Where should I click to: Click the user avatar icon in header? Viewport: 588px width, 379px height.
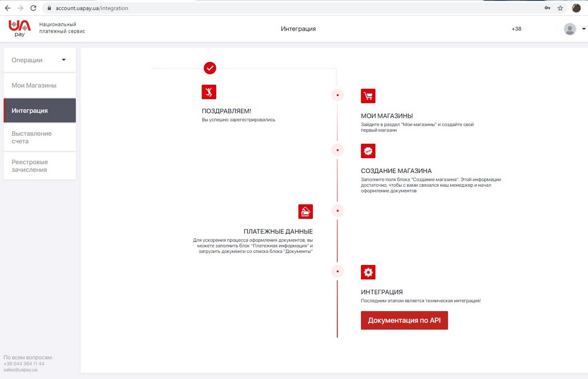(x=570, y=29)
